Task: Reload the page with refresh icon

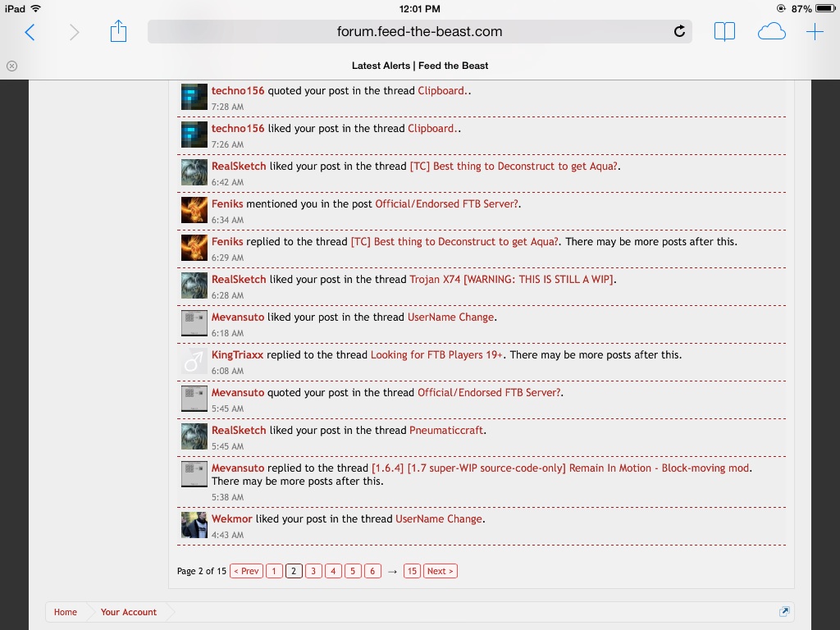Action: point(679,32)
